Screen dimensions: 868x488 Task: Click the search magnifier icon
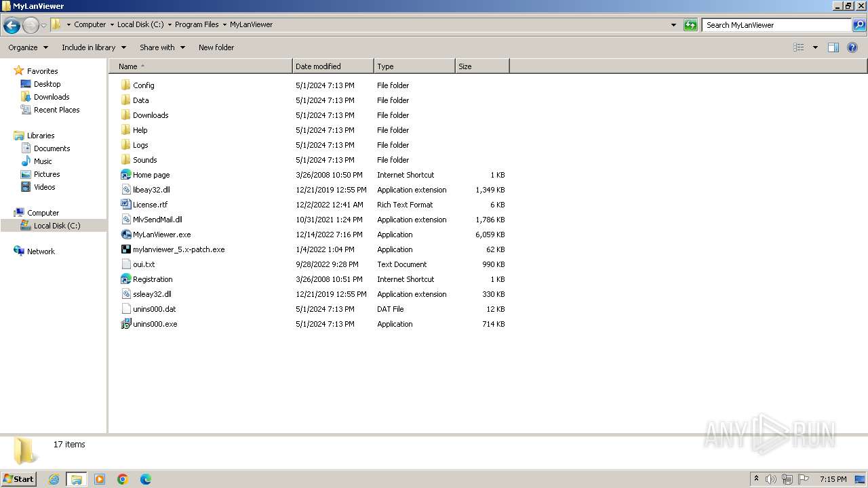[859, 25]
